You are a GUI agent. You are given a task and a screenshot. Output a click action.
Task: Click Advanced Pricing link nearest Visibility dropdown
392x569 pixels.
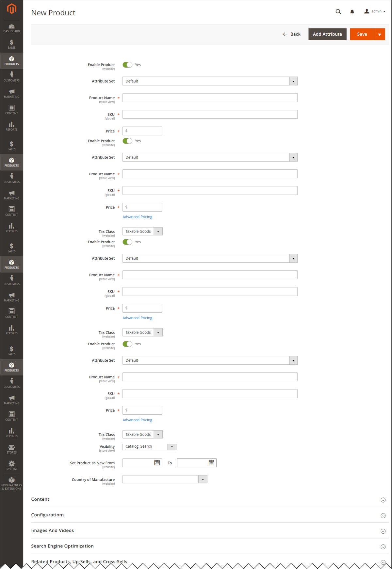tap(138, 420)
